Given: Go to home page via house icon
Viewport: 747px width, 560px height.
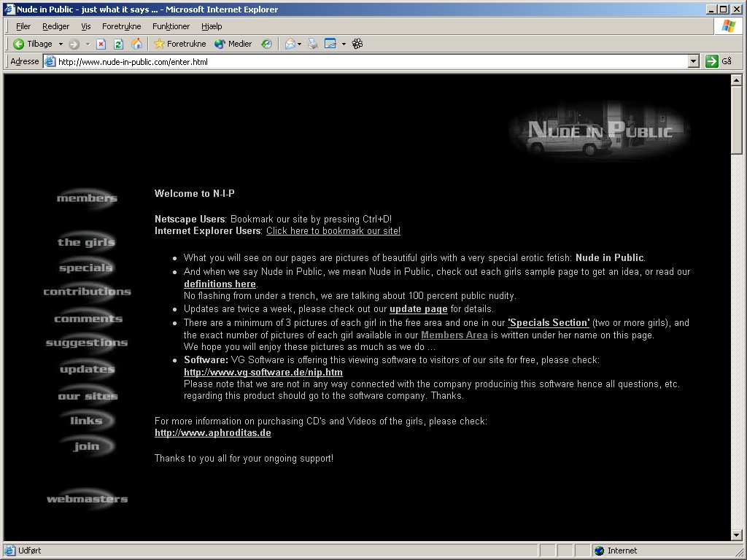Looking at the screenshot, I should point(136,44).
